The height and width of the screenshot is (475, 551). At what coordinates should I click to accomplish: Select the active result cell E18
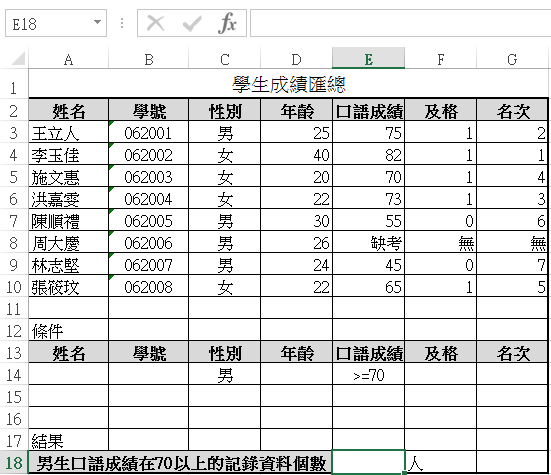[x=369, y=462]
